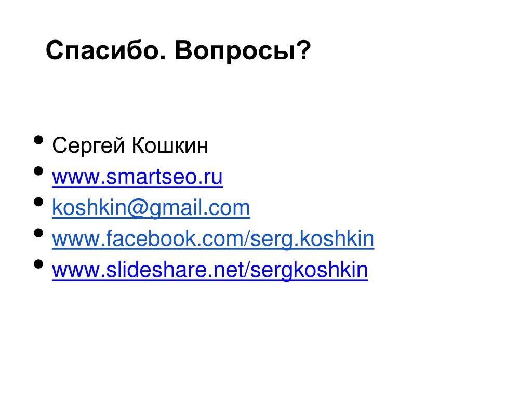Click the bullet beside the Facebook link
This screenshot has width=532, height=399.
click(38, 233)
